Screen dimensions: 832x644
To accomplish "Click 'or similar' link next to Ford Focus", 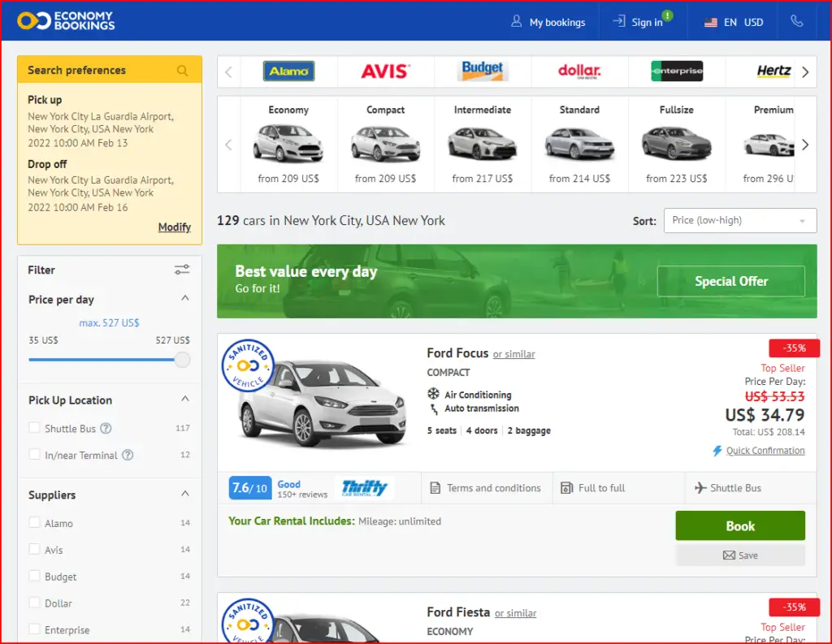I will point(513,354).
